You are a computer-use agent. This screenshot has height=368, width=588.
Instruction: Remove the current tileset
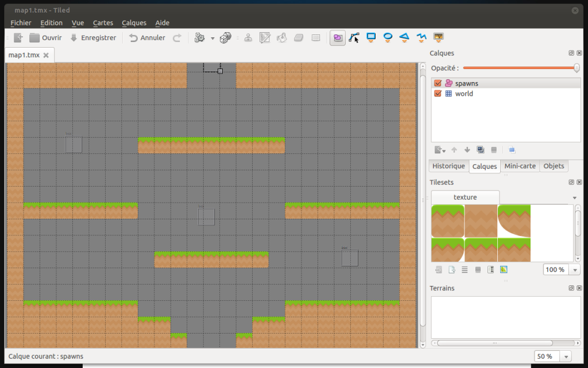tap(478, 270)
